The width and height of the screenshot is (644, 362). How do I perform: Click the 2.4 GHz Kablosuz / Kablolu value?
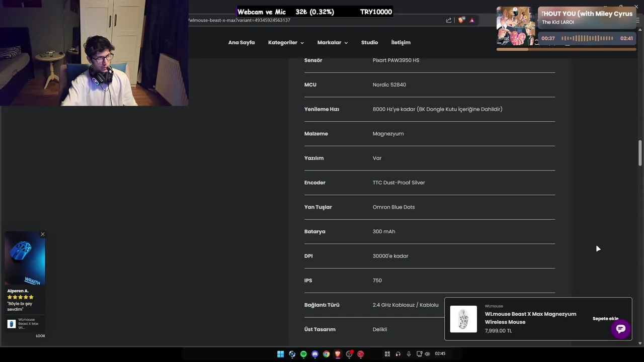(x=406, y=305)
